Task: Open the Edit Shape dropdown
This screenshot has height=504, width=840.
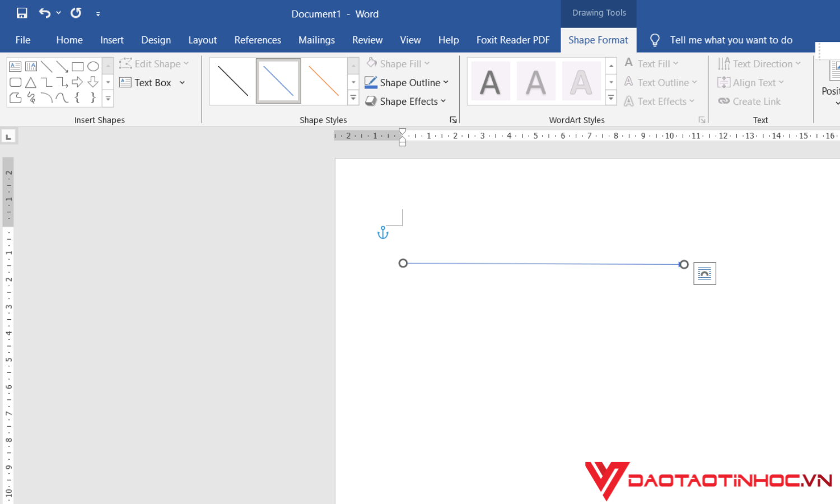Action: 154,64
